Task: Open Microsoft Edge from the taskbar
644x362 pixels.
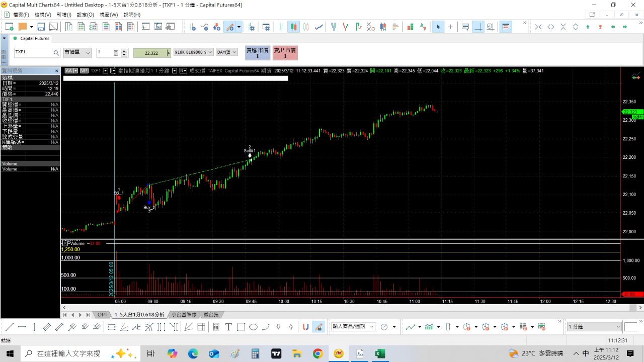Action: (193, 353)
